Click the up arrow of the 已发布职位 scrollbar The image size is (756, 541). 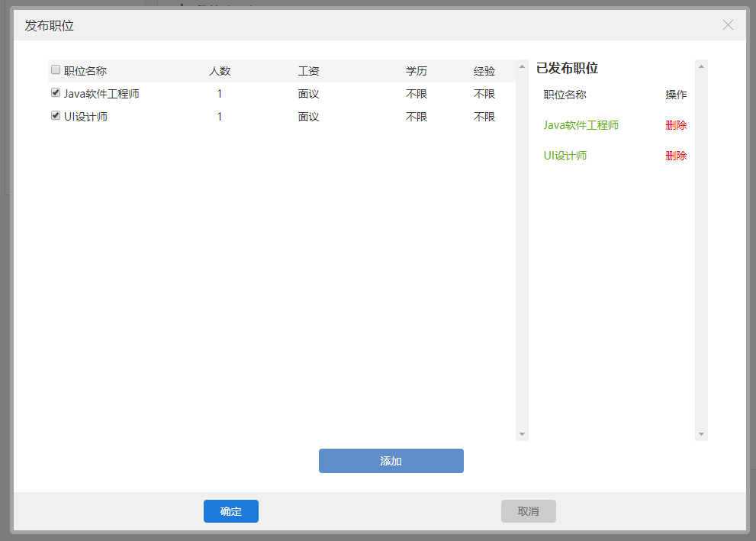click(701, 66)
